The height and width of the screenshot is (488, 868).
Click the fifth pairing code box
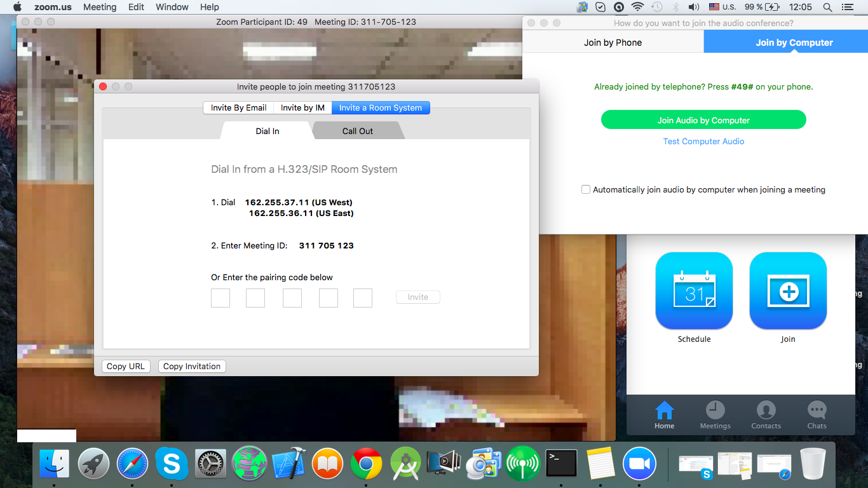(363, 298)
